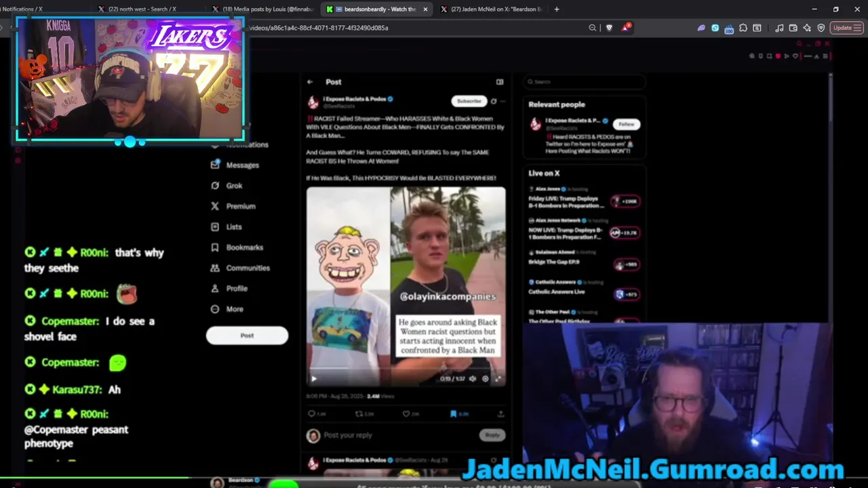
Task: Enter fullscreen on the tweet video
Action: click(498, 379)
